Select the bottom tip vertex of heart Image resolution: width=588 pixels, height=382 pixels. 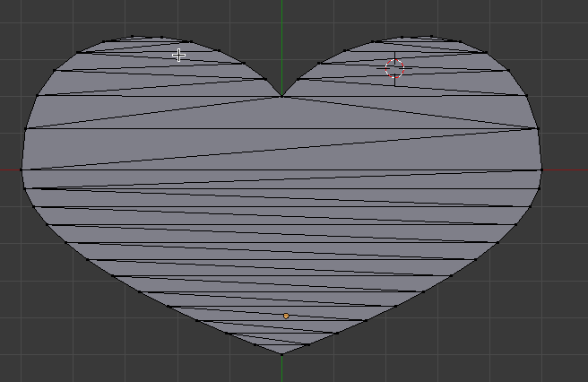[281, 354]
